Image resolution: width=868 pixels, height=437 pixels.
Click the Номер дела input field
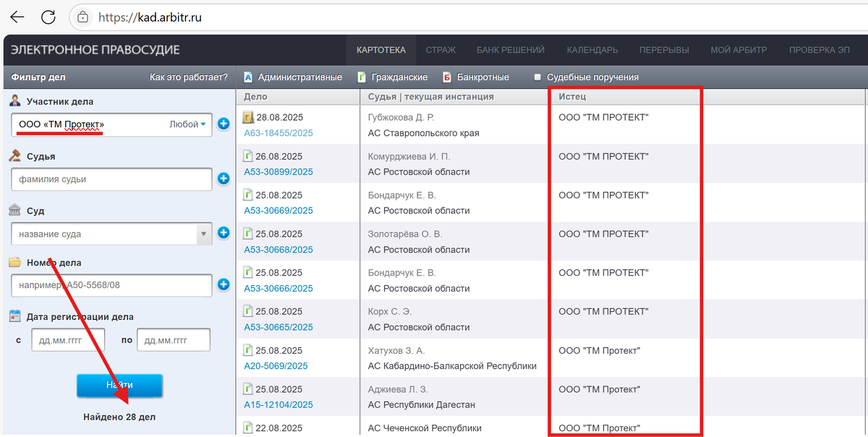(112, 285)
